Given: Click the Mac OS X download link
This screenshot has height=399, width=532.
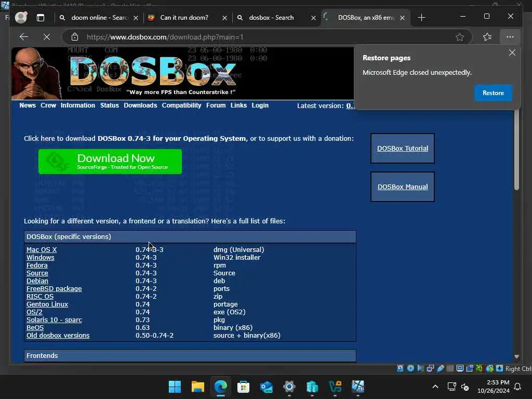Looking at the screenshot, I should pos(42,250).
